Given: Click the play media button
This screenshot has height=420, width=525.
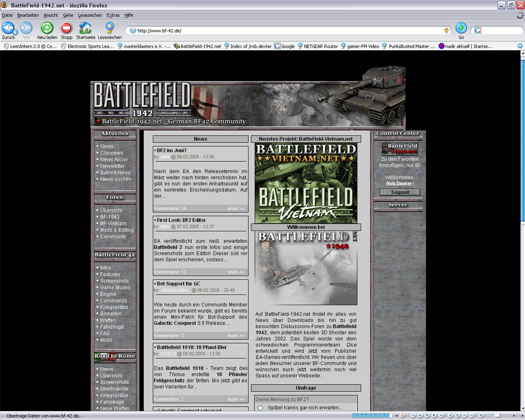Looking at the screenshot, I should [x=420, y=415].
